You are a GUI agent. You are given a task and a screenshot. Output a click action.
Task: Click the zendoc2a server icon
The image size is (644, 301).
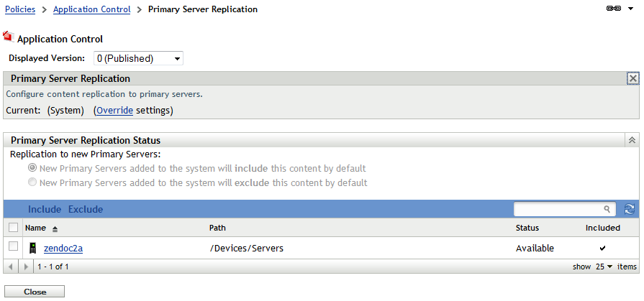coord(32,249)
